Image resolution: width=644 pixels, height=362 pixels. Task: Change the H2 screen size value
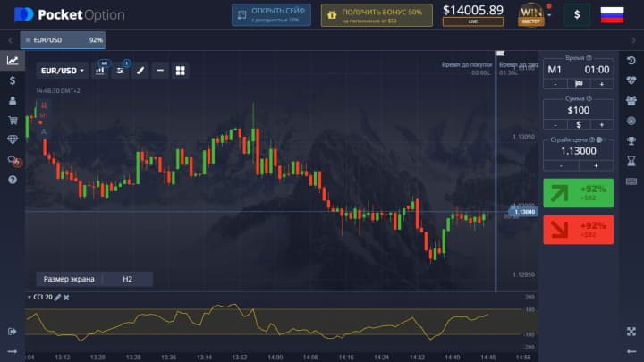[x=127, y=279]
